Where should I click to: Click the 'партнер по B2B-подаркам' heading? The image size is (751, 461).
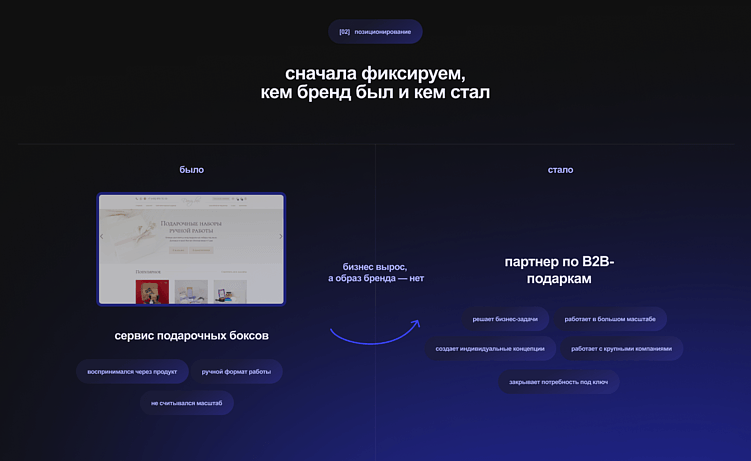coord(559,270)
